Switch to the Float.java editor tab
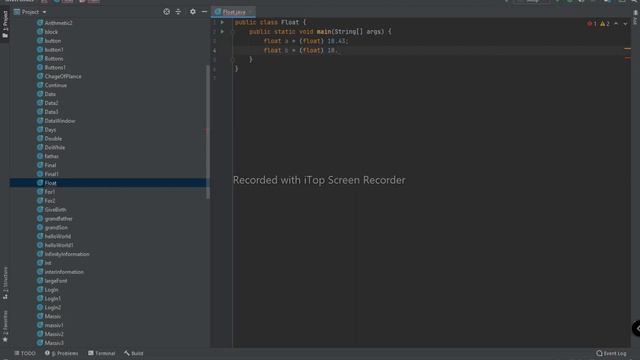The width and height of the screenshot is (640, 360). pyautogui.click(x=233, y=12)
